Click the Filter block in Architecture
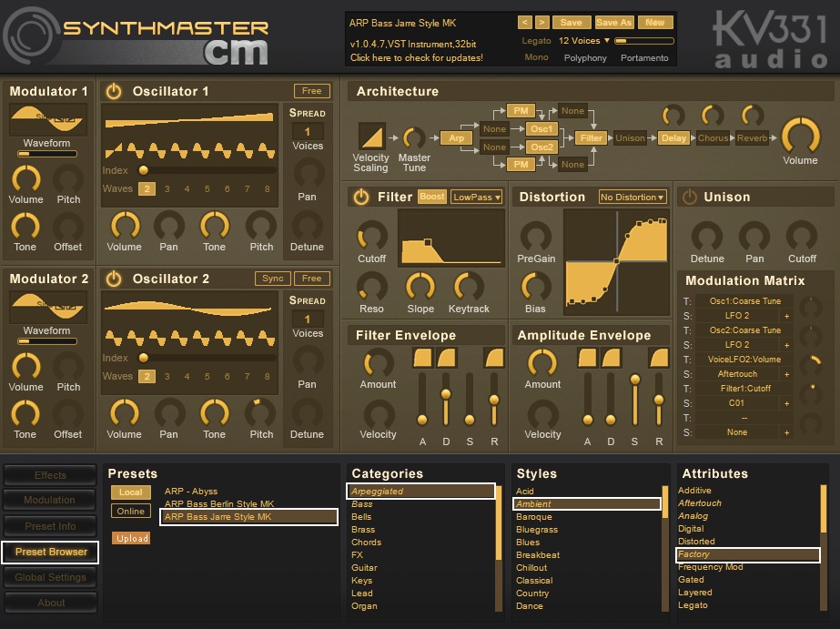840x629 pixels. click(x=591, y=138)
